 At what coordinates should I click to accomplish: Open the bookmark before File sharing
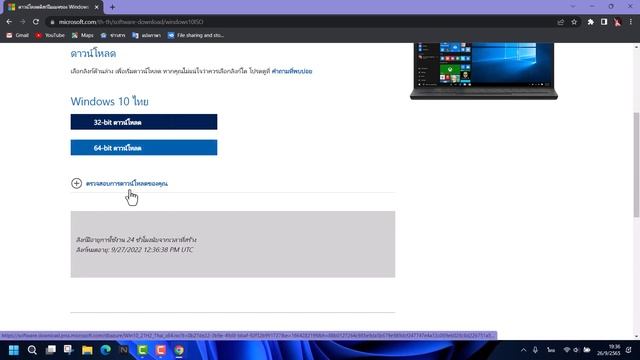point(146,36)
